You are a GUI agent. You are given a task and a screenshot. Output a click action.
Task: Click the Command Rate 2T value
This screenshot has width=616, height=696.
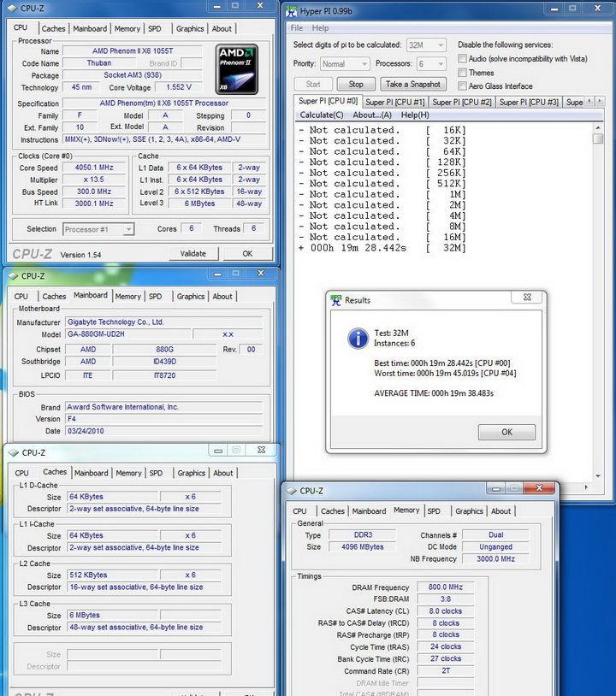446,670
